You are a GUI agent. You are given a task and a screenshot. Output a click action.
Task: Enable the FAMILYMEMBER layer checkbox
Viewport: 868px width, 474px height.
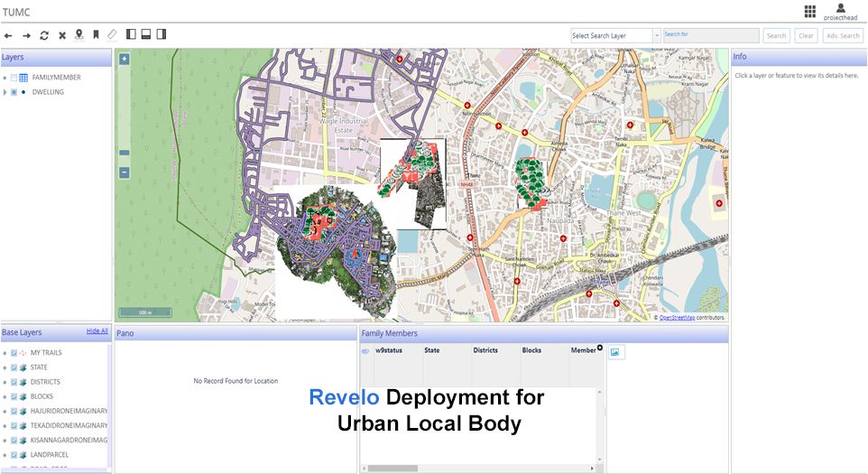tap(14, 78)
